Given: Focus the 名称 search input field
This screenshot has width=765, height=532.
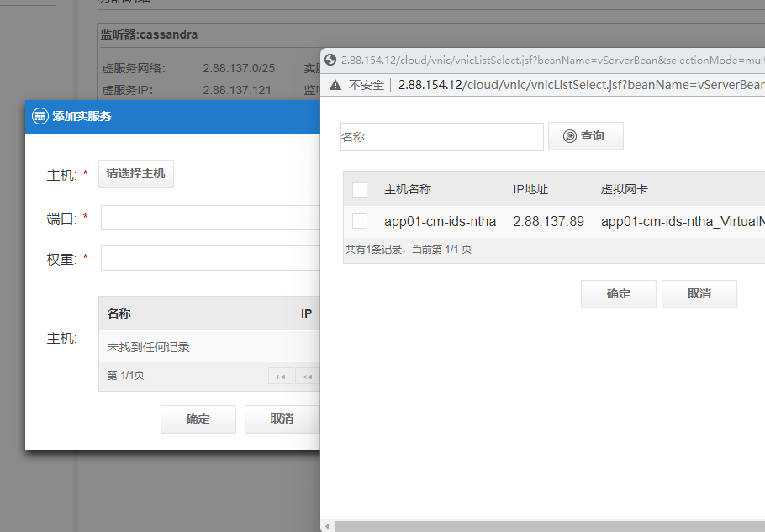Looking at the screenshot, I should coord(442,136).
